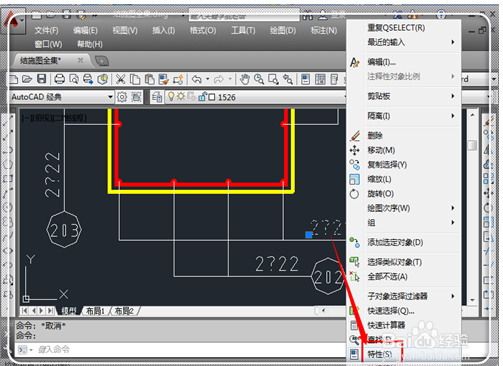503x366 pixels.
Task: Close the 结施图全集 drawing tab
Action: [x=80, y=60]
